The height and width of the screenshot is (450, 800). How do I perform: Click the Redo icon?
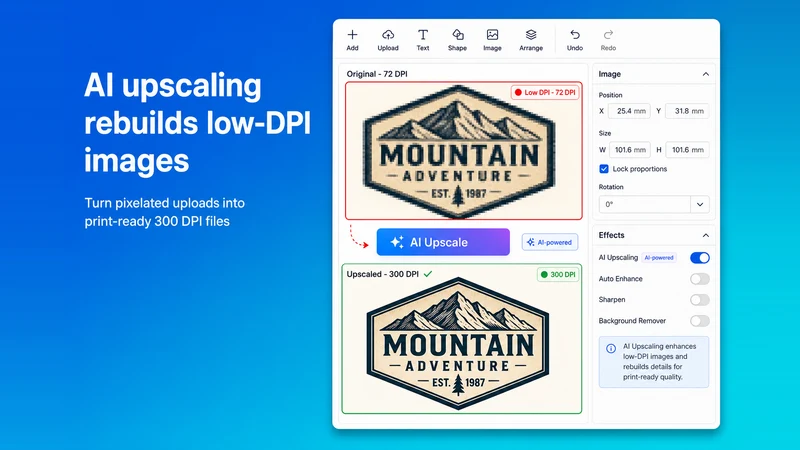[x=608, y=35]
